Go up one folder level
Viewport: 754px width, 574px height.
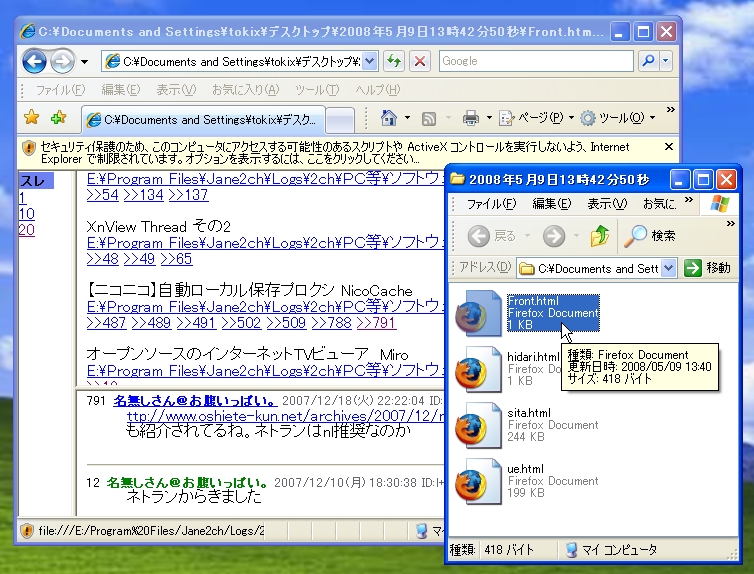click(x=600, y=236)
